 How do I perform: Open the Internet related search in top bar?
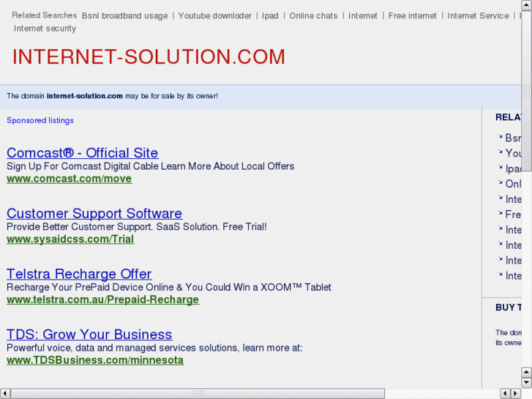coord(362,16)
